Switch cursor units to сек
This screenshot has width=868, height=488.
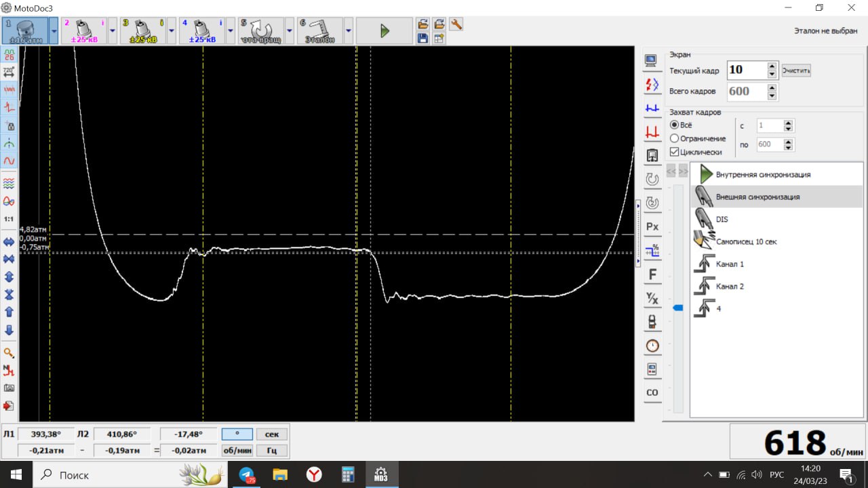click(x=271, y=434)
